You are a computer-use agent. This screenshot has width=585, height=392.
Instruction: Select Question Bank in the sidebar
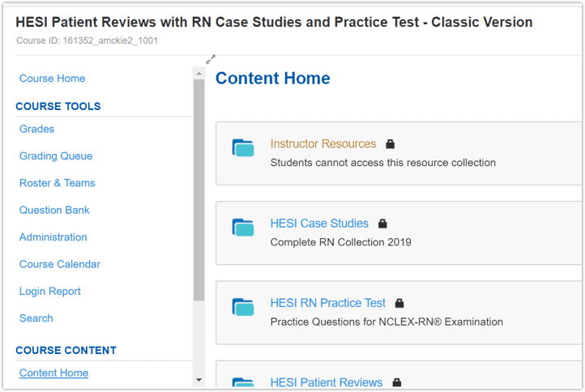click(54, 211)
